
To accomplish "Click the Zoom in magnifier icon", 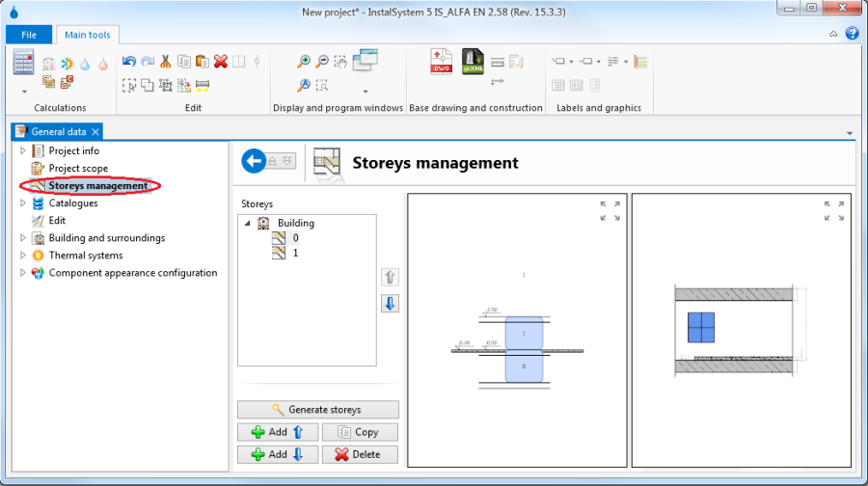I will pyautogui.click(x=304, y=62).
